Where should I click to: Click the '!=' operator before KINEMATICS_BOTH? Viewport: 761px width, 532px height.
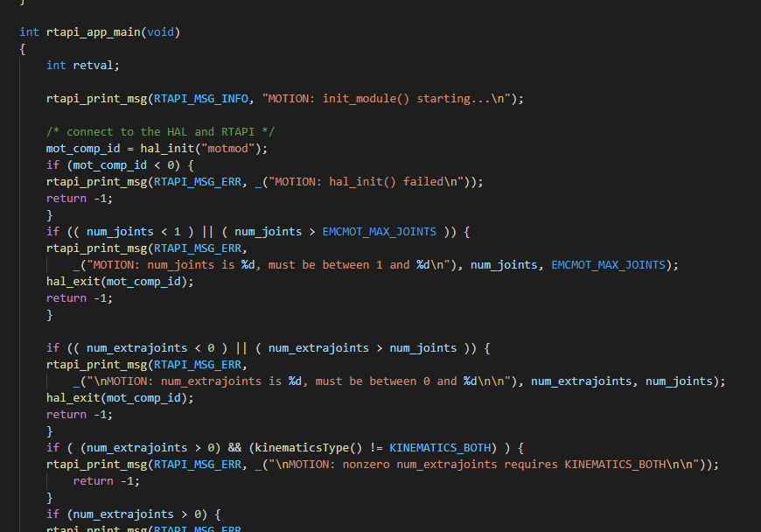[x=376, y=447]
